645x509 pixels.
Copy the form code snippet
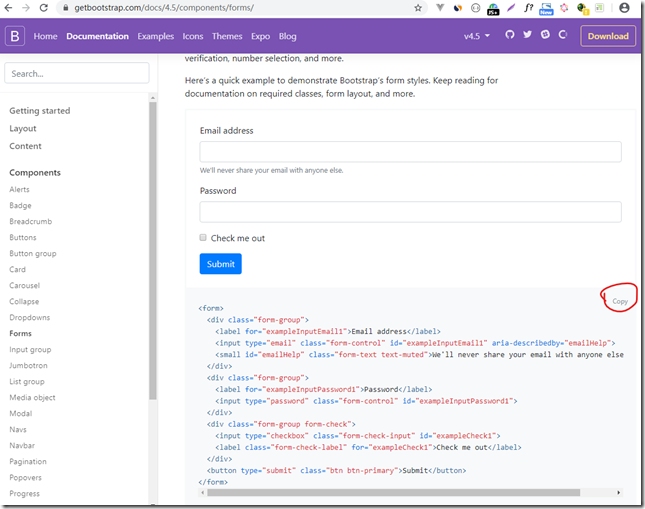click(620, 301)
